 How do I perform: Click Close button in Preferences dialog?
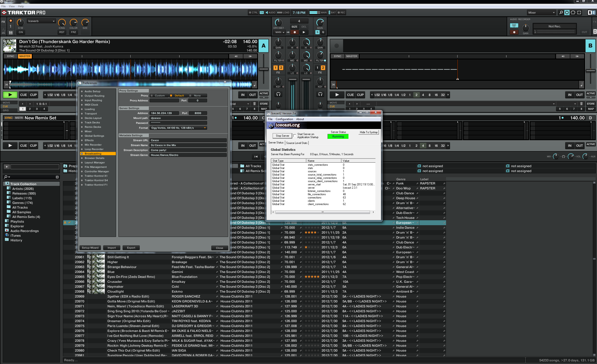(220, 248)
